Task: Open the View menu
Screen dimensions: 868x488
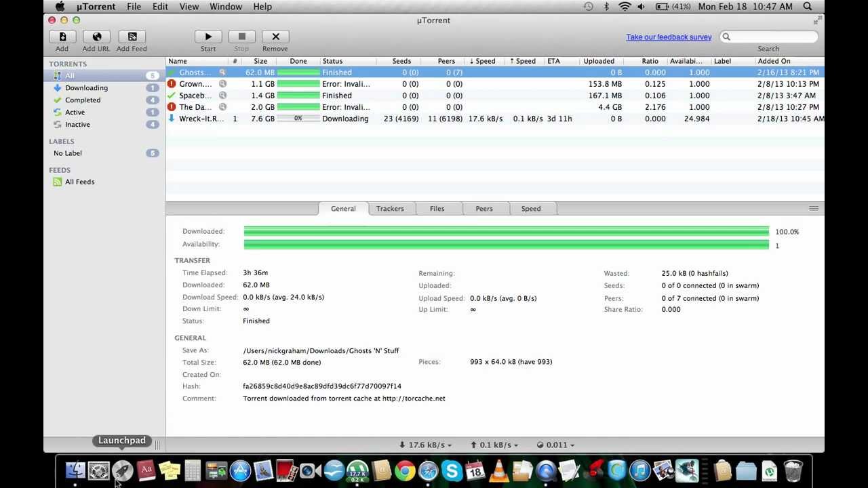Action: coord(189,6)
